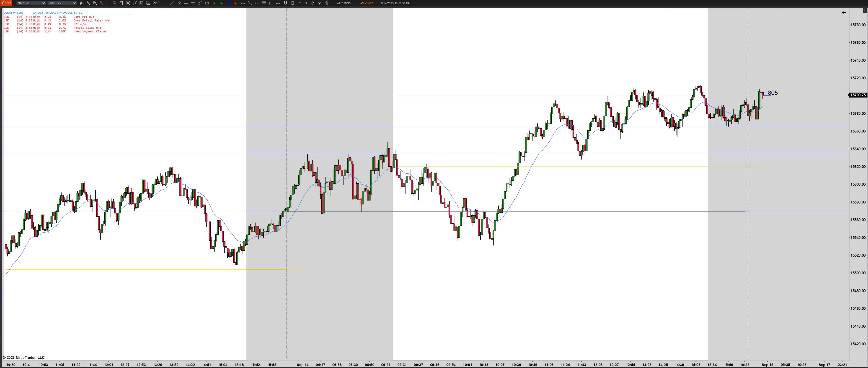This screenshot has height=368, width=868.
Task: Select the ruler drawing tool
Action: tap(207, 3)
